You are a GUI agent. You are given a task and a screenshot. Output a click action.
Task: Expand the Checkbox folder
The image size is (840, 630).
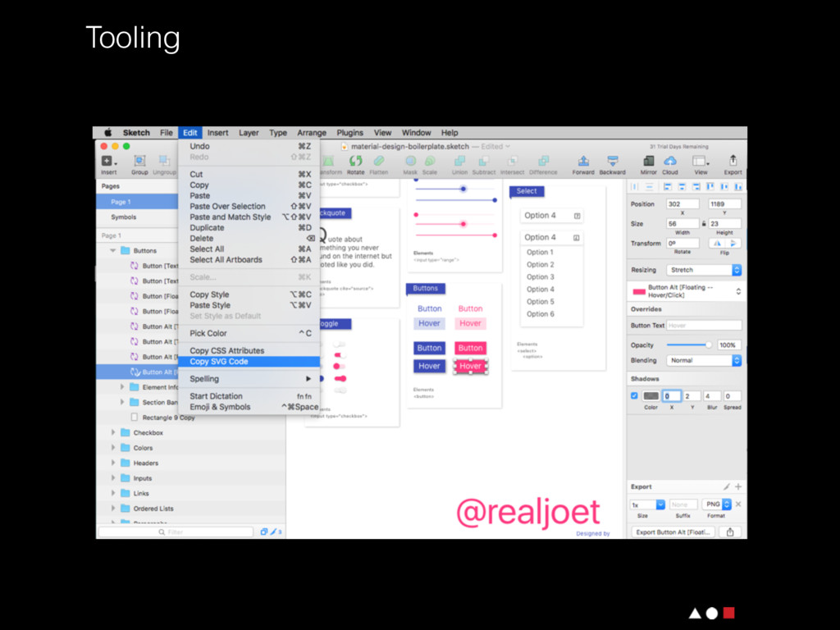pos(113,432)
